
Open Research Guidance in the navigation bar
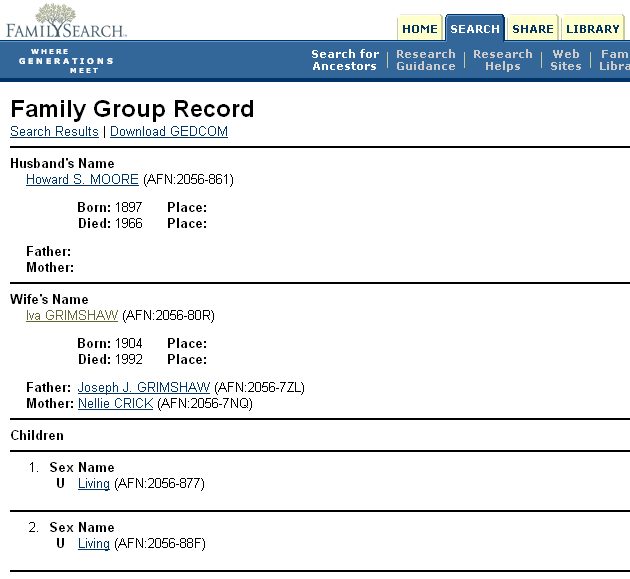pos(425,60)
